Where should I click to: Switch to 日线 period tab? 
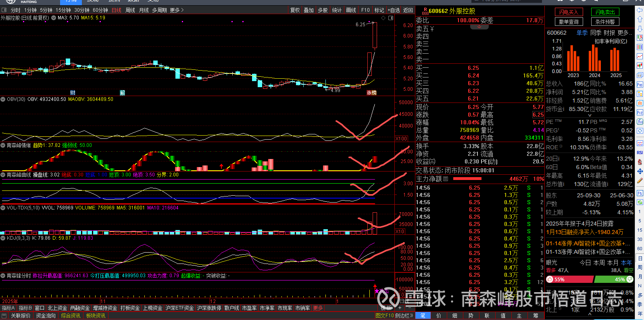coord(117,10)
